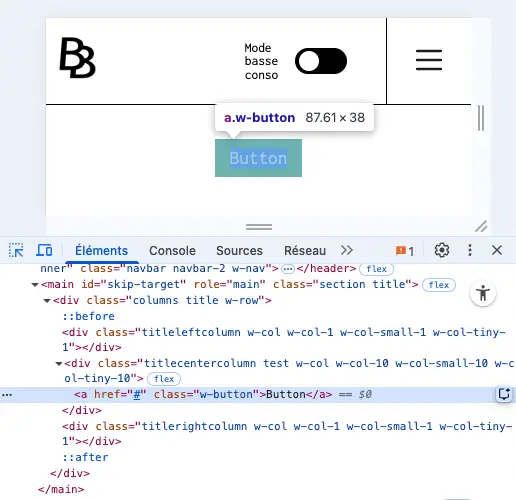Grab the corner viewport resize handle
Screen dimensions: 516x500
tap(481, 226)
